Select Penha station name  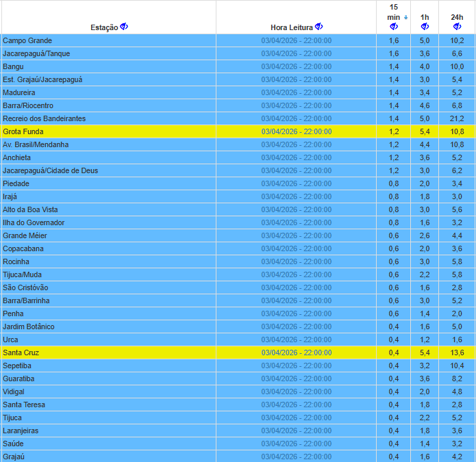click(13, 313)
